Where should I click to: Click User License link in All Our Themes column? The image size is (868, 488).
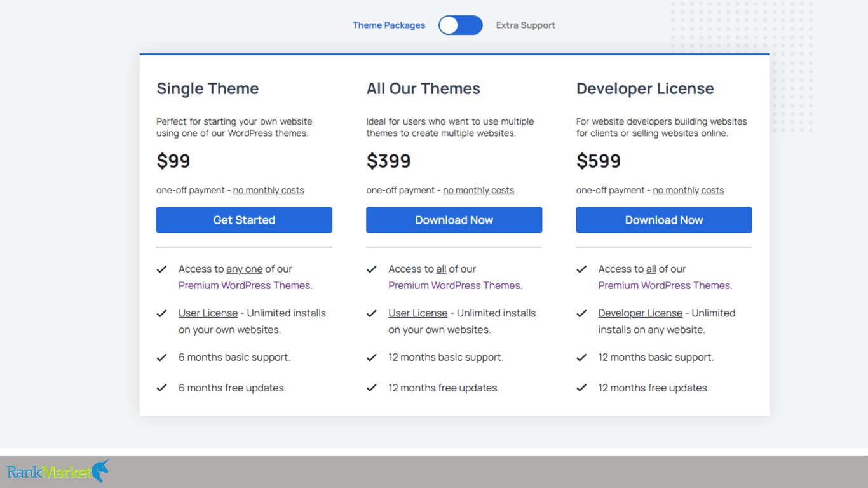point(418,313)
